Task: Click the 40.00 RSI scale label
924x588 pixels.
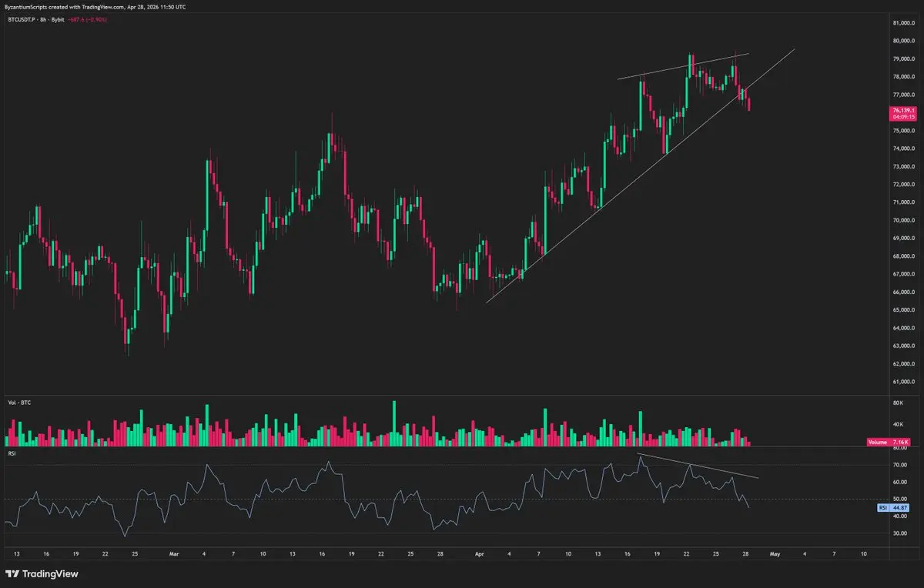Action: (x=899, y=516)
